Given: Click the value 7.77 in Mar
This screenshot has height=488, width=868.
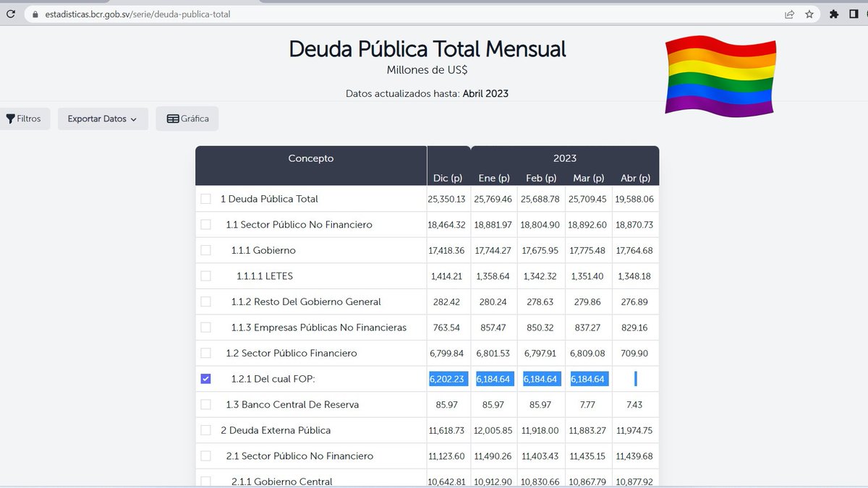Looking at the screenshot, I should [588, 404].
